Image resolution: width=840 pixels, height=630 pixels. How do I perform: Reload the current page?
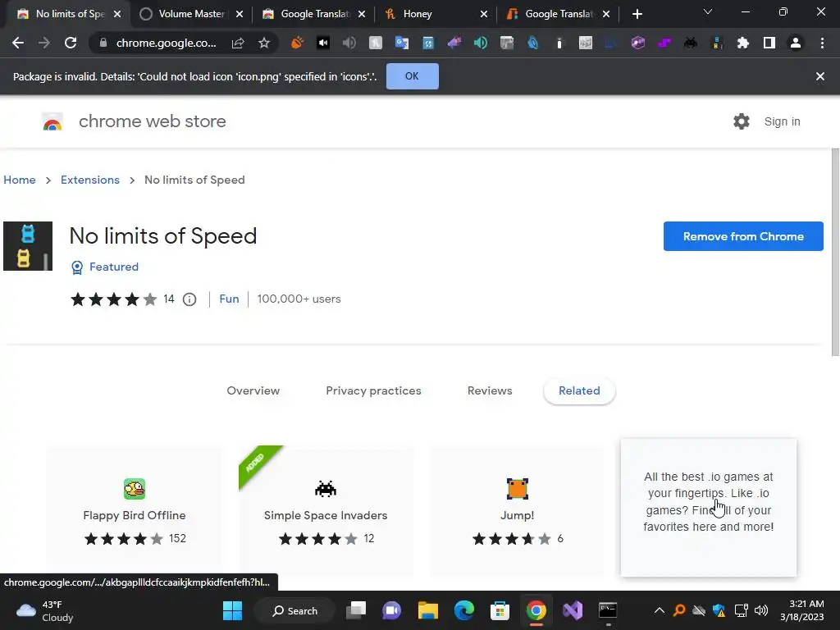[x=71, y=43]
